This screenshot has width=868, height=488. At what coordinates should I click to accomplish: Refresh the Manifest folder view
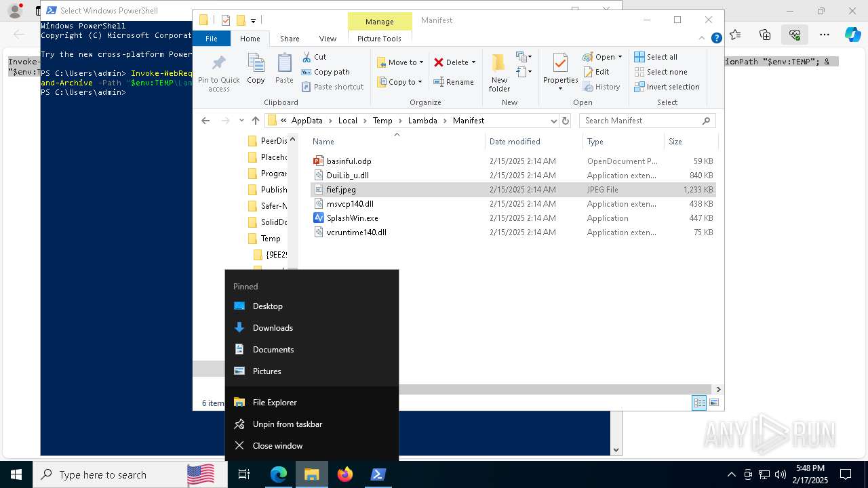click(566, 121)
